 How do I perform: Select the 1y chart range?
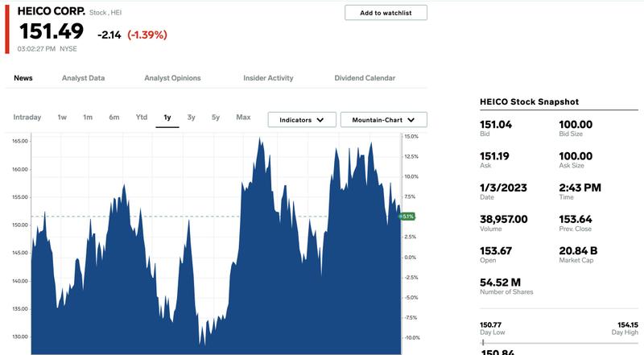click(167, 118)
